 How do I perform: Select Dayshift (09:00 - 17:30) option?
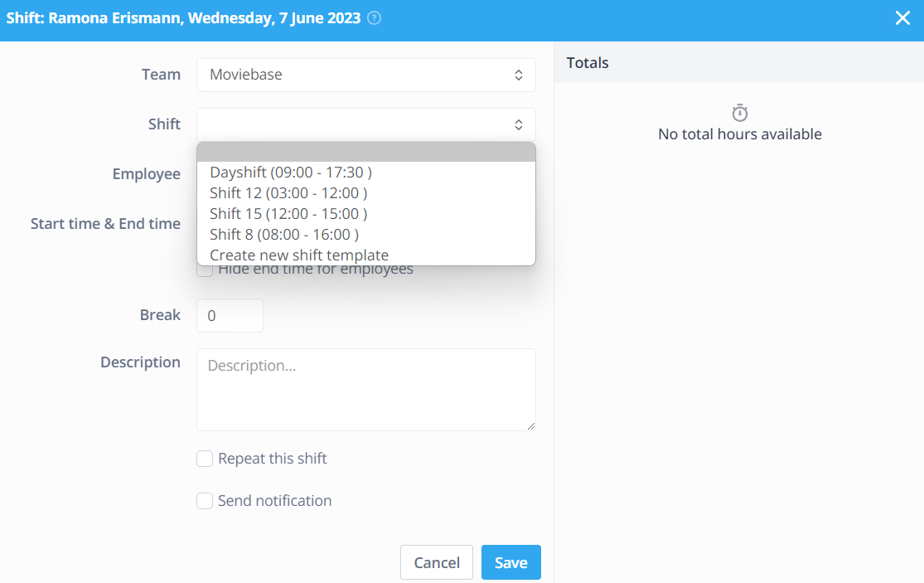pyautogui.click(x=291, y=172)
